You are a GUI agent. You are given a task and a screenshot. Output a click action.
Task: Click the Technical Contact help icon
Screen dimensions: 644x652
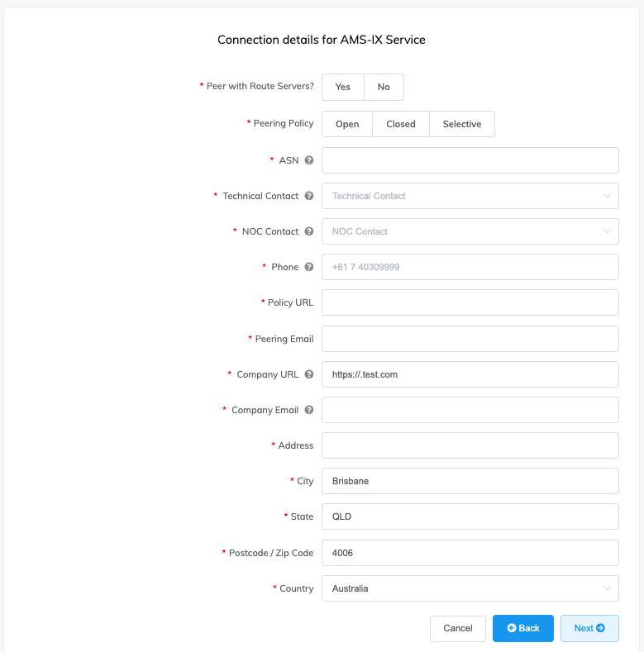coord(309,196)
